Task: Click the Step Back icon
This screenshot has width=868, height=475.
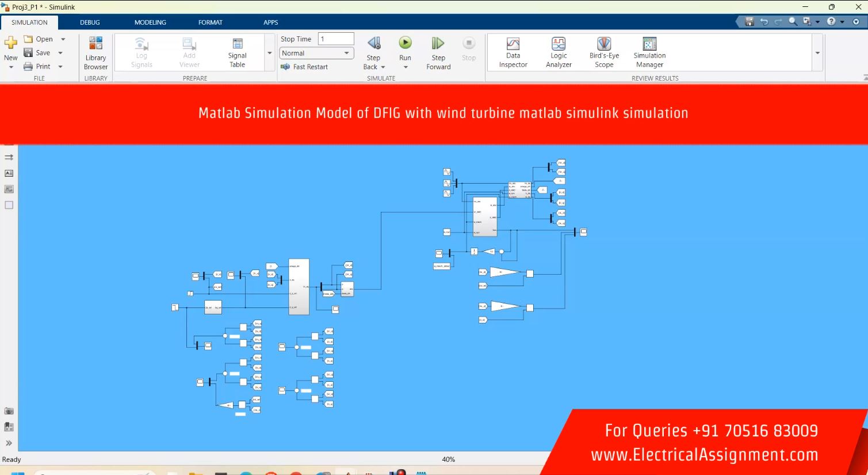Action: click(373, 44)
